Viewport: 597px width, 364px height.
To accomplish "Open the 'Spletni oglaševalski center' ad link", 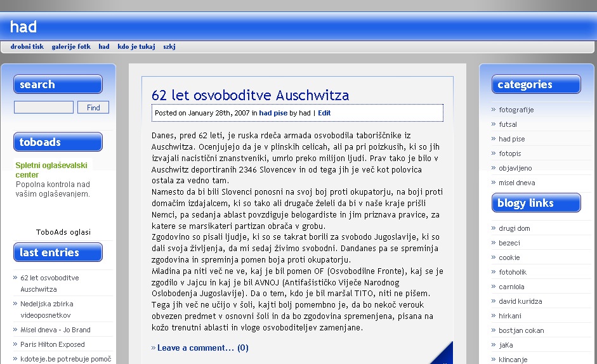I will [x=51, y=170].
